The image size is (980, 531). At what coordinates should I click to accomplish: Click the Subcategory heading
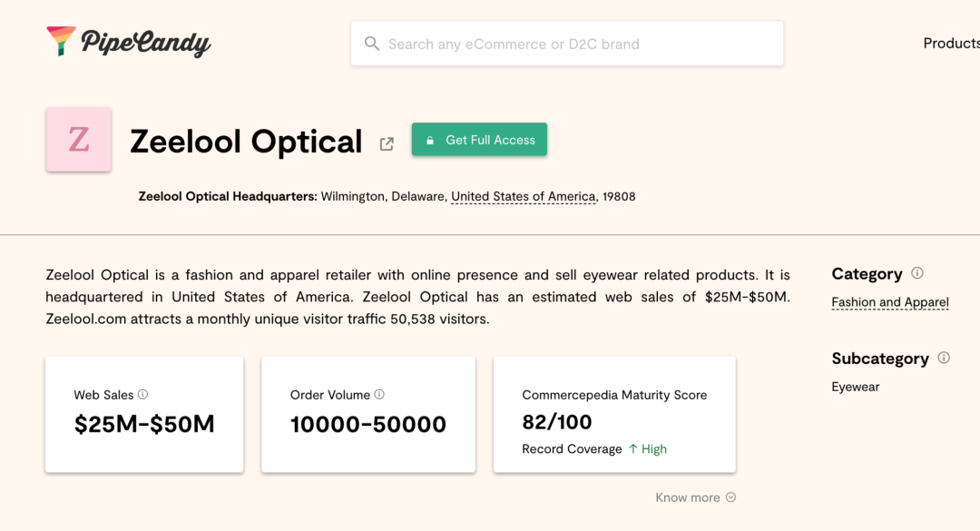pos(880,359)
